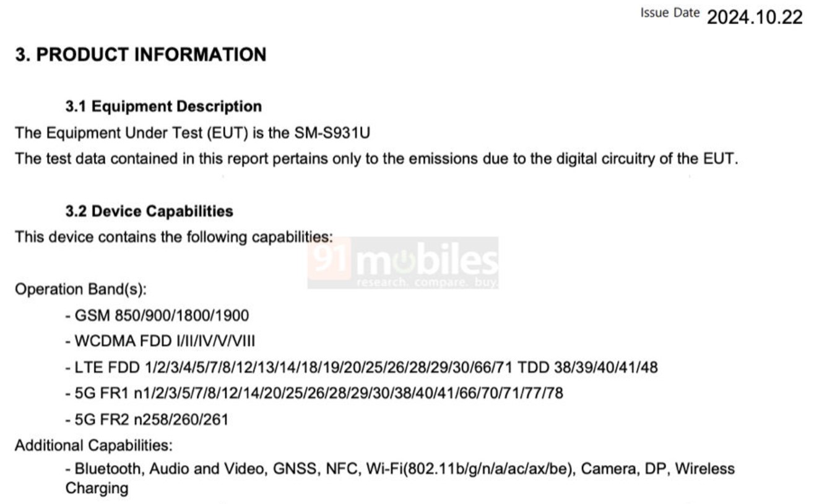Viewport: 814px width, 504px height.
Task: Click the 91mobiles watermark logo
Action: coord(402,263)
